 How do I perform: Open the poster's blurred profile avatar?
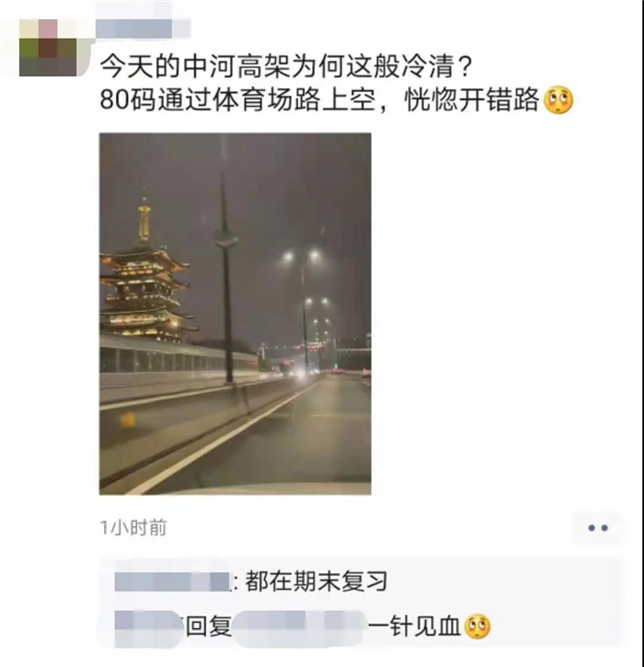coord(48,48)
